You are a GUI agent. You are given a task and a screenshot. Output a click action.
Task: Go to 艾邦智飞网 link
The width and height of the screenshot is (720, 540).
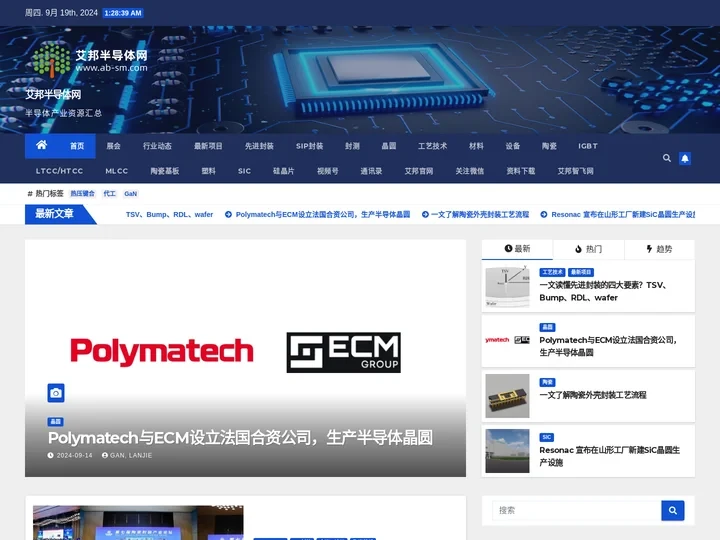tap(575, 171)
